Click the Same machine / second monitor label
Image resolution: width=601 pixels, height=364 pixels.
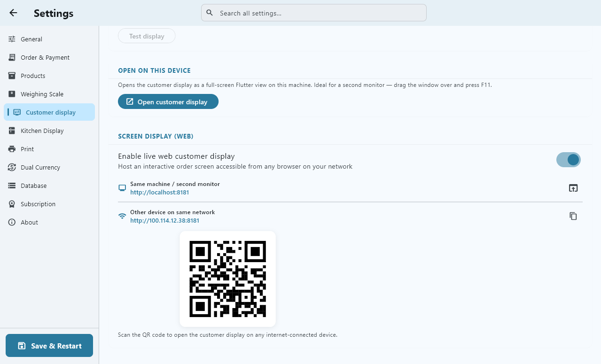tap(175, 184)
